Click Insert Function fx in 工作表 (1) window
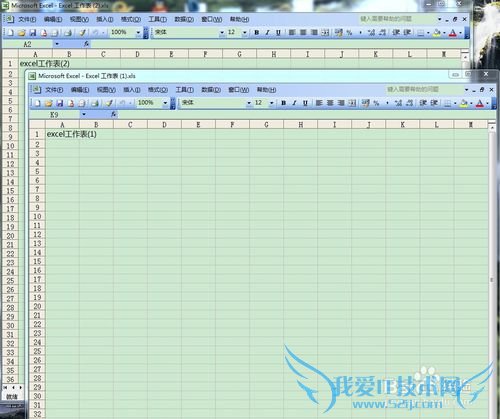This screenshot has height=419, width=500. point(113,114)
